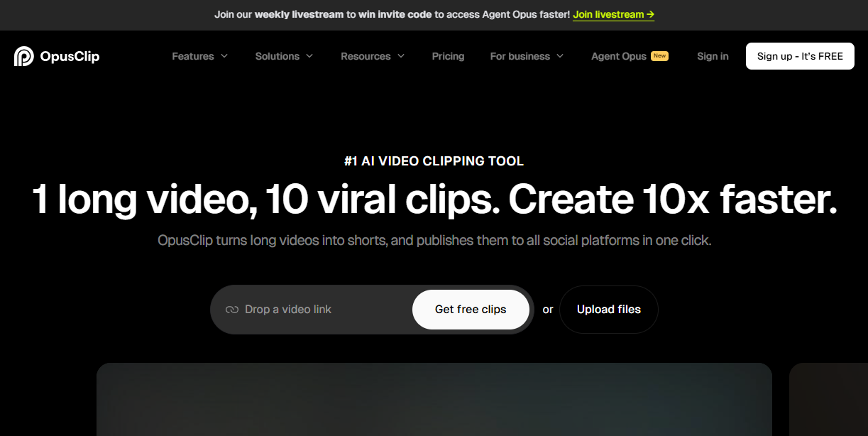Click the OpusClip logo icon
The width and height of the screenshot is (868, 436).
(x=23, y=56)
